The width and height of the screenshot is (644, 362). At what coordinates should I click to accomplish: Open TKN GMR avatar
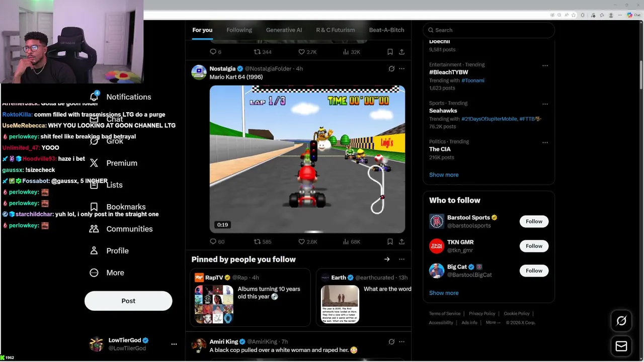[437, 246]
